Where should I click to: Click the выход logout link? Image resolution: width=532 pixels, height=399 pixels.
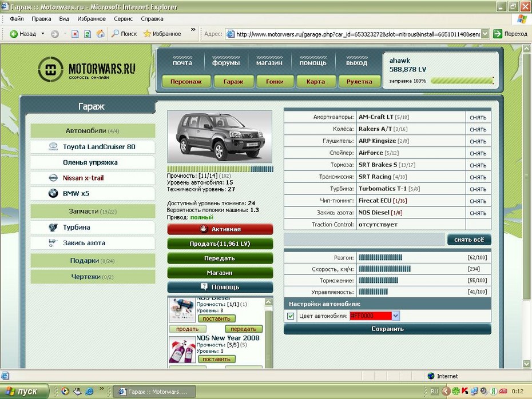356,63
